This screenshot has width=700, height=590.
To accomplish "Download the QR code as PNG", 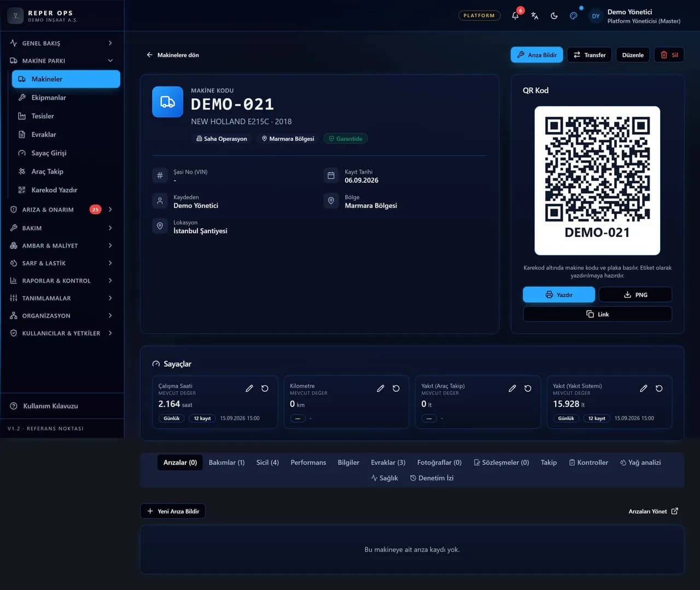I will 635,294.
